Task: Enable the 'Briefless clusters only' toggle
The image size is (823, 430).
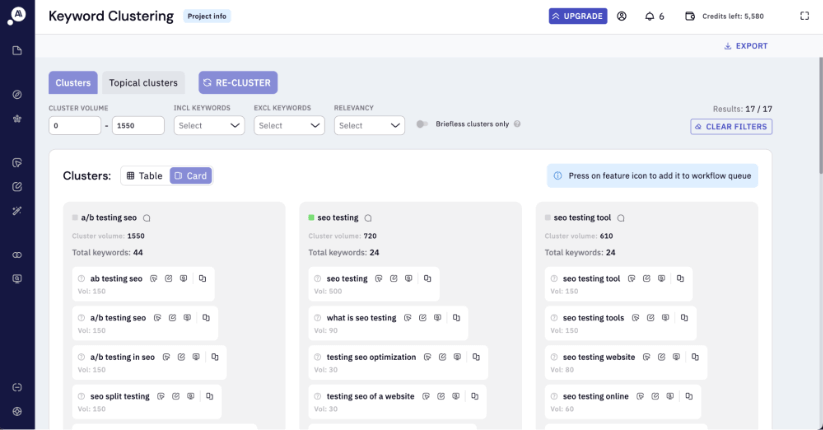Action: click(x=422, y=124)
